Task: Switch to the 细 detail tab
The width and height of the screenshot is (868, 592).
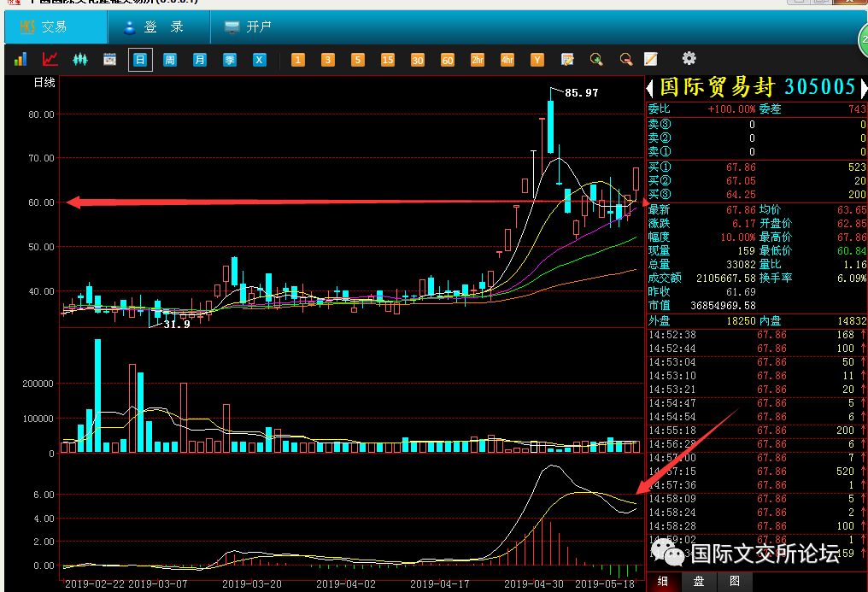Action: (663, 581)
